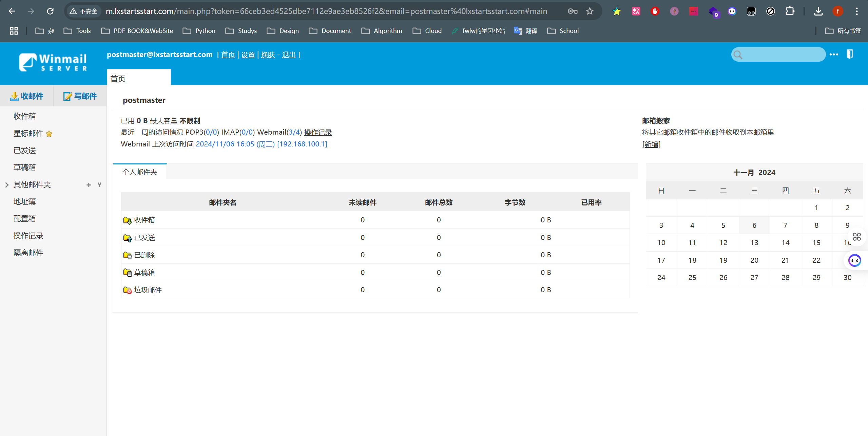Click the 已删除 folder icon in table
The height and width of the screenshot is (436, 868).
[x=128, y=255]
